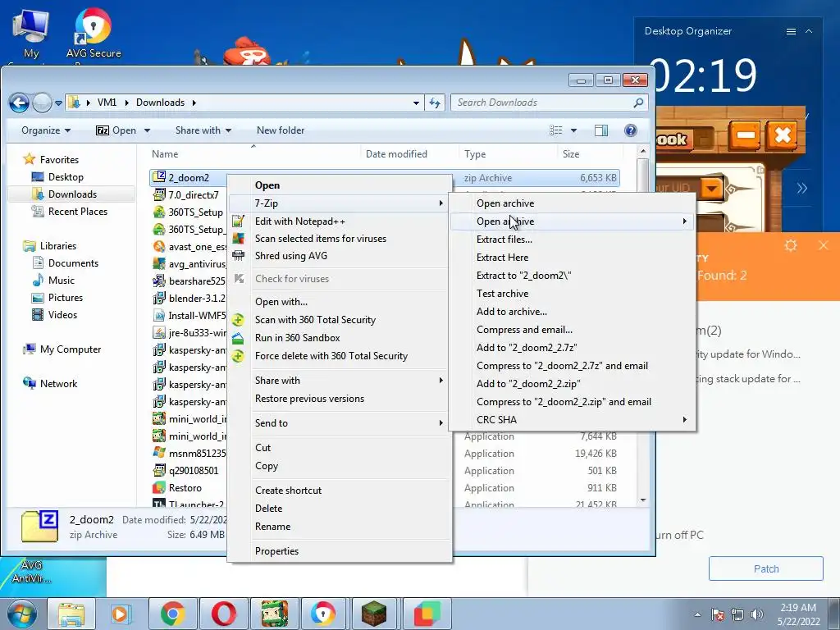This screenshot has width=840, height=630.
Task: Collapse the Desktop Organizer panel chevron
Action: (809, 32)
